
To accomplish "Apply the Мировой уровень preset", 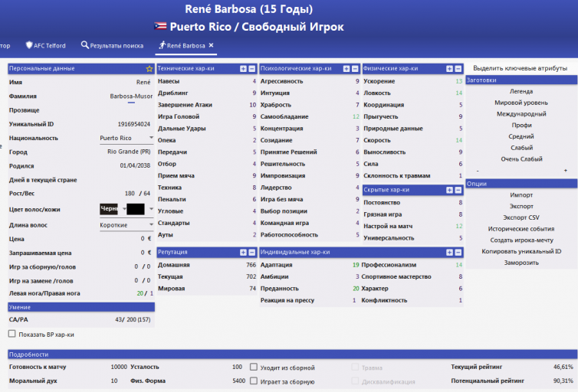I will coord(521,103).
